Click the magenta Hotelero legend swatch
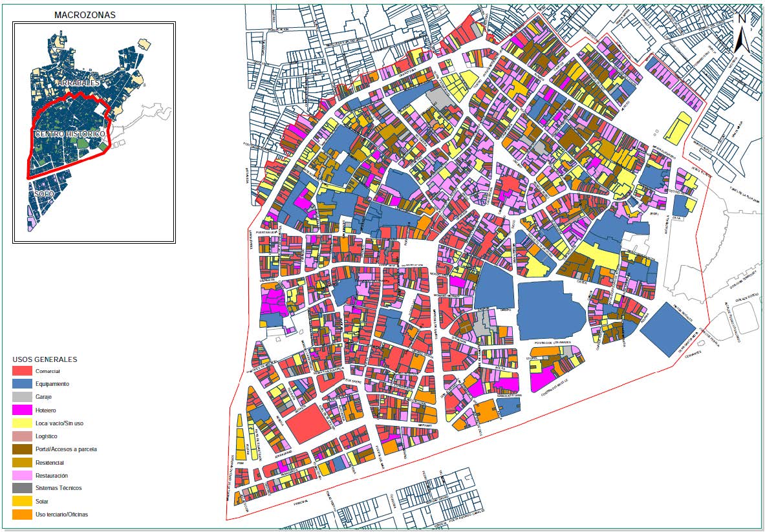 [22, 410]
